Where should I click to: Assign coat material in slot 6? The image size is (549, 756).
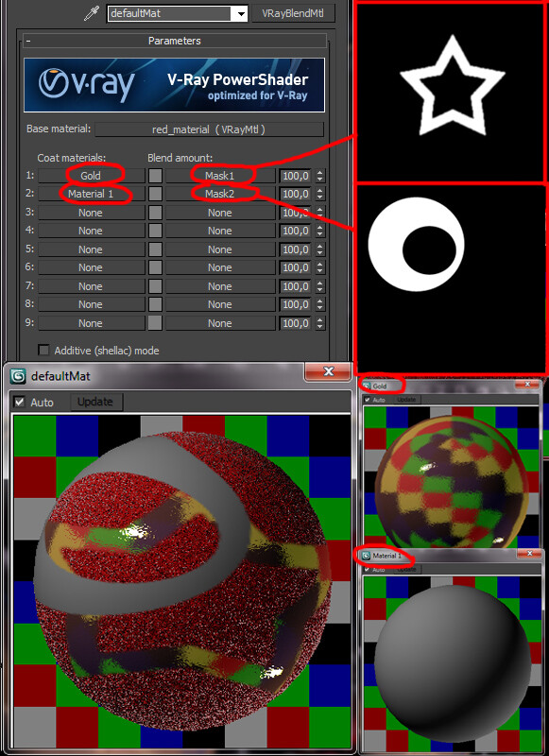tap(91, 267)
